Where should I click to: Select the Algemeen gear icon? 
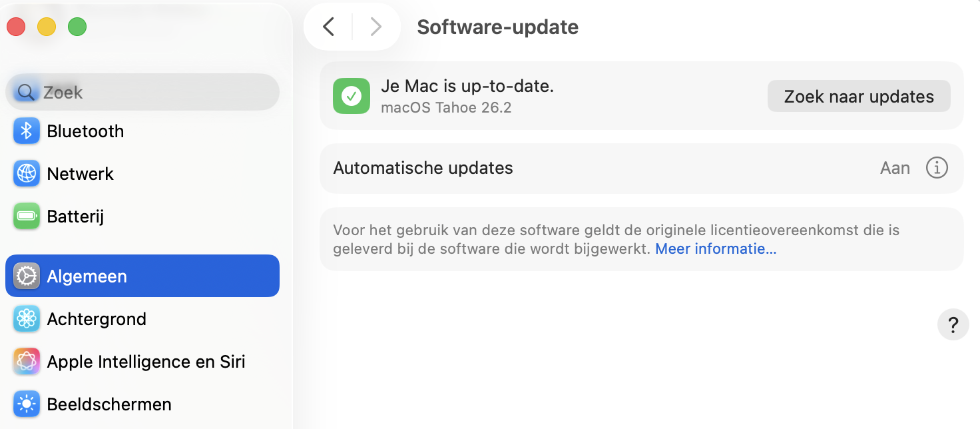(26, 276)
